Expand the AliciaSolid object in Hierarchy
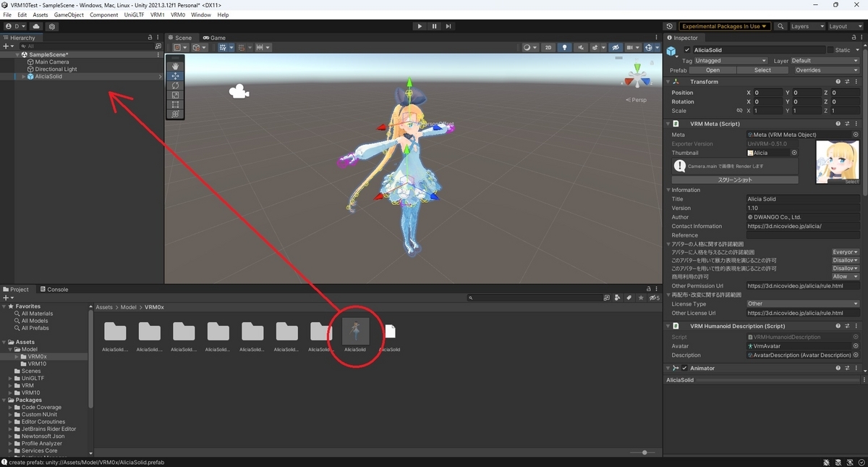This screenshot has height=467, width=868. (23, 76)
